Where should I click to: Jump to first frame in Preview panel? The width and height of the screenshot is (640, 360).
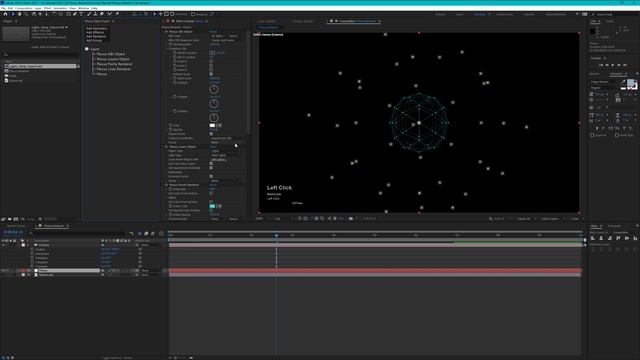tap(601, 65)
